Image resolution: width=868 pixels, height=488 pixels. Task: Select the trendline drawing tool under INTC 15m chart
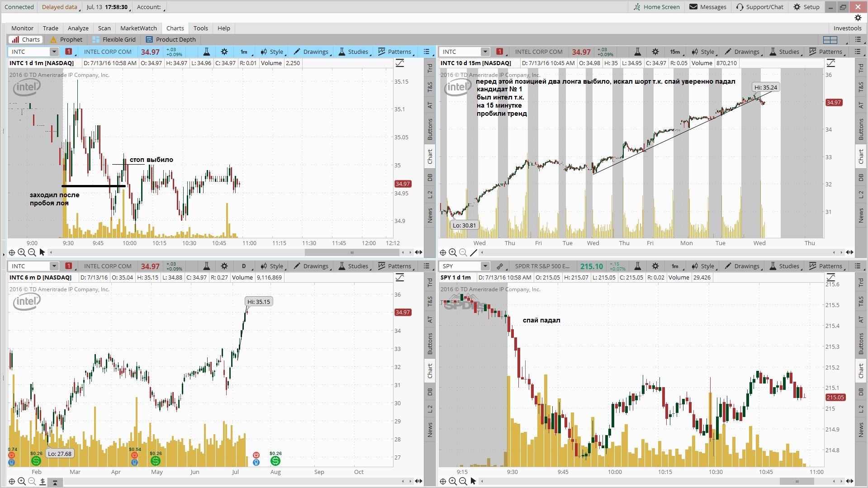click(x=474, y=252)
